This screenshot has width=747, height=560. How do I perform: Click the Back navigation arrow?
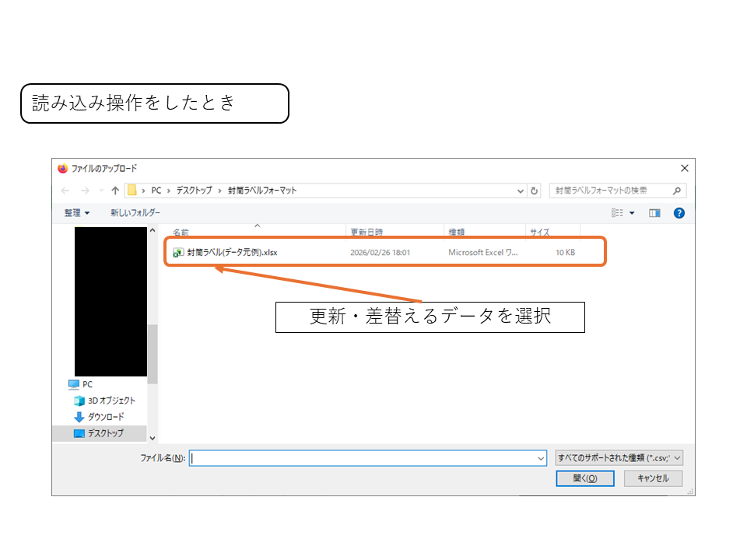coord(65,191)
